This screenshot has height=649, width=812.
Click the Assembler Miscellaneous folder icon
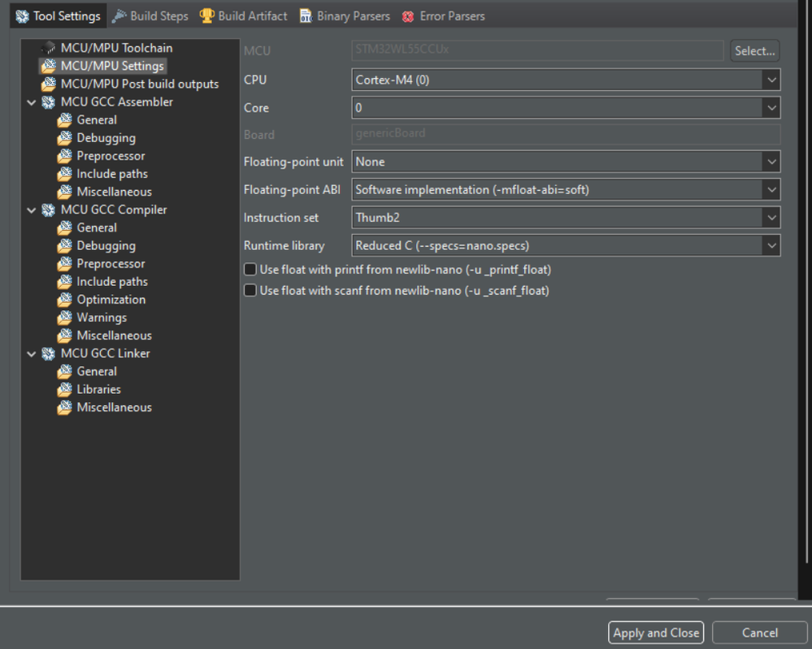(65, 192)
